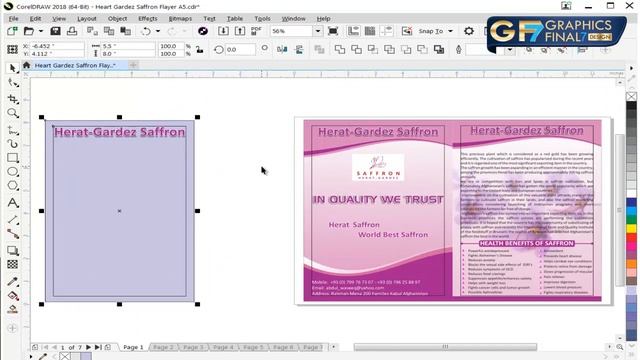Toggle the Lock ratio padlock
This screenshot has width=640, height=360.
coord(200,50)
